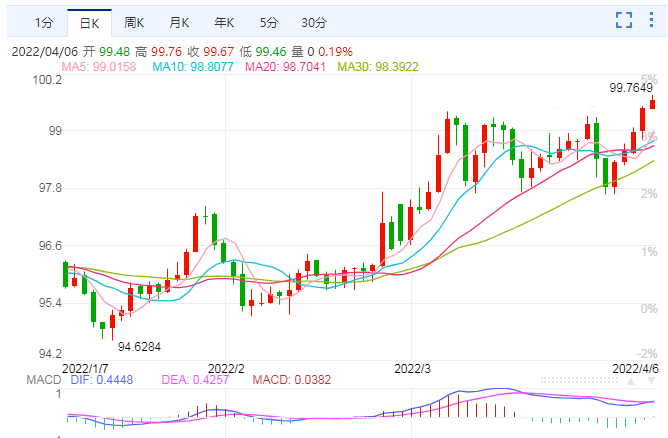The height and width of the screenshot is (438, 668).
Task: Click the peak price label 99.7649
Action: pos(631,88)
